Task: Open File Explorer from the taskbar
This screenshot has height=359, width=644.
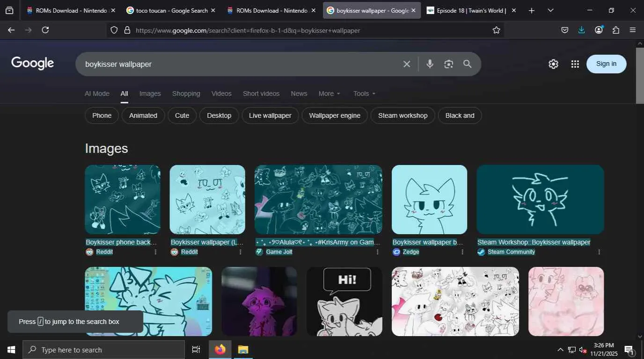Action: (243, 350)
